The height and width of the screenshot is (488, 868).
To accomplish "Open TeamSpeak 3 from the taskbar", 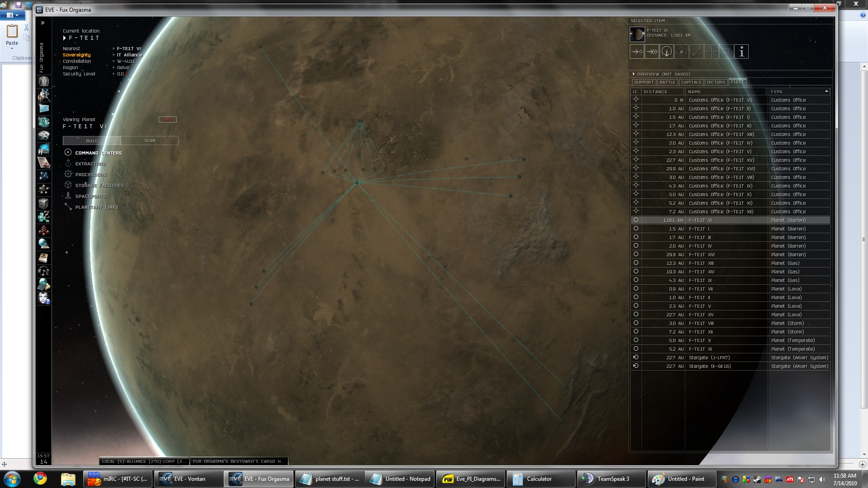I will tap(611, 479).
